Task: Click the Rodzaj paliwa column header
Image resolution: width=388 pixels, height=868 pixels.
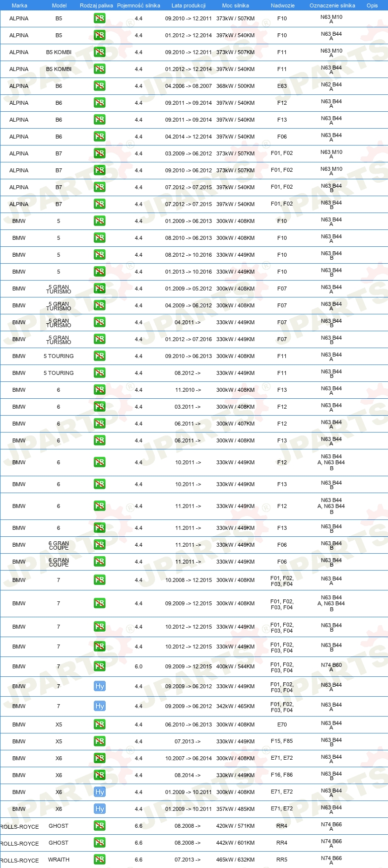Action: [x=96, y=5]
